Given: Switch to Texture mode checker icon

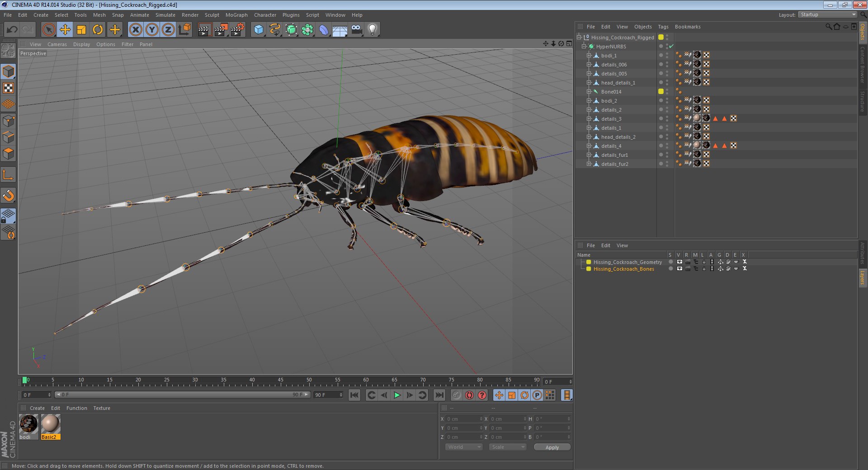Looking at the screenshot, I should pos(9,88).
